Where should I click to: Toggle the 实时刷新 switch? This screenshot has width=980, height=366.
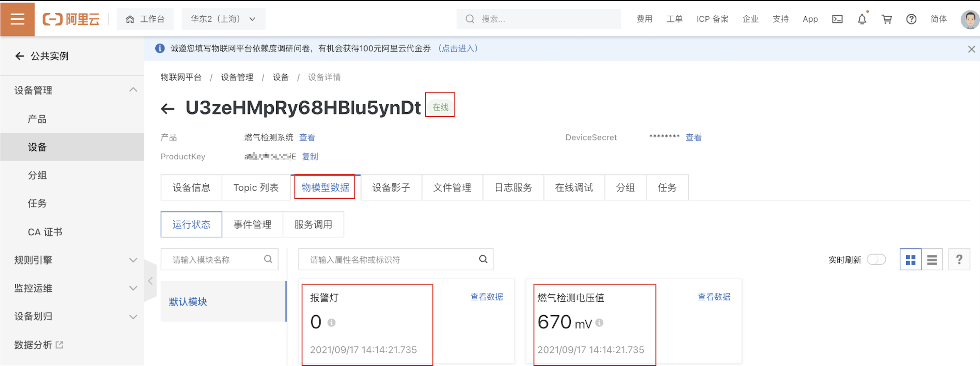(876, 260)
